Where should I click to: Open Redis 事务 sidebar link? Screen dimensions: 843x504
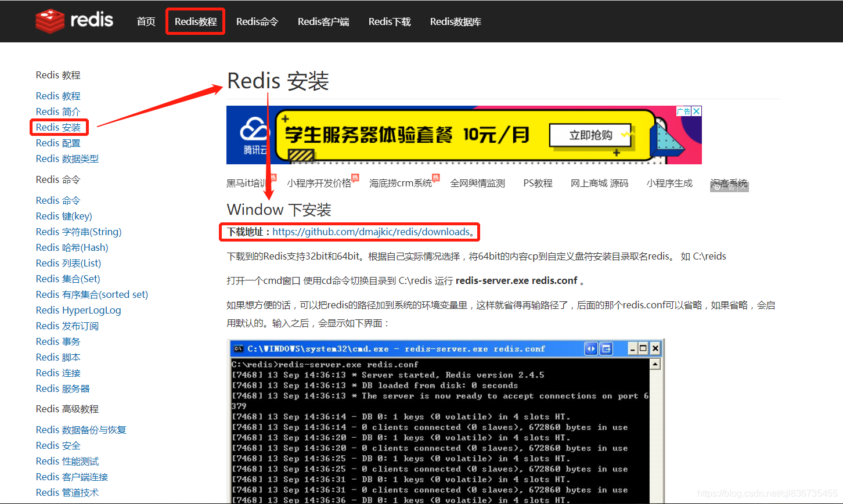point(58,341)
